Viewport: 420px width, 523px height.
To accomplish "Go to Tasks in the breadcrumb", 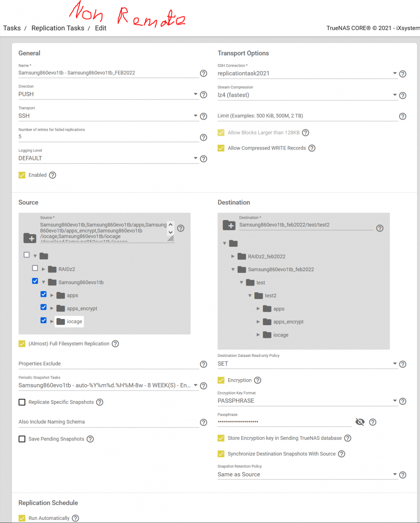I will 12,28.
